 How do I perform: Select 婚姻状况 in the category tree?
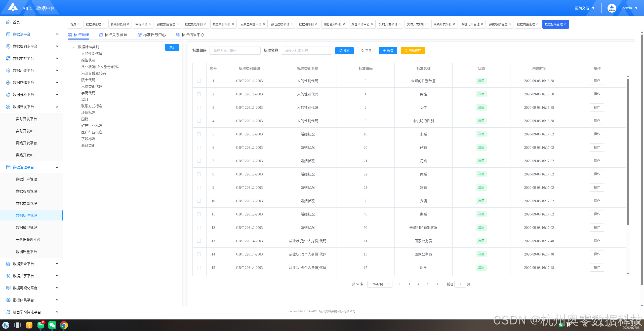coord(88,60)
